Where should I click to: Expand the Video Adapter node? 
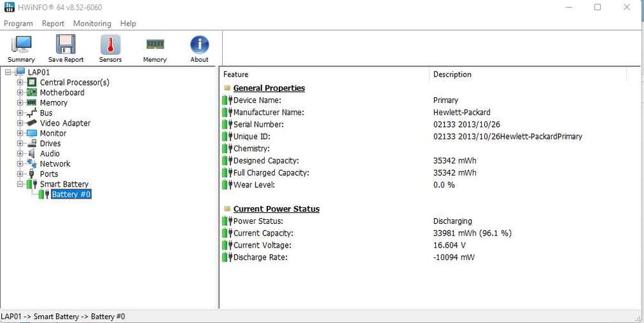[20, 123]
